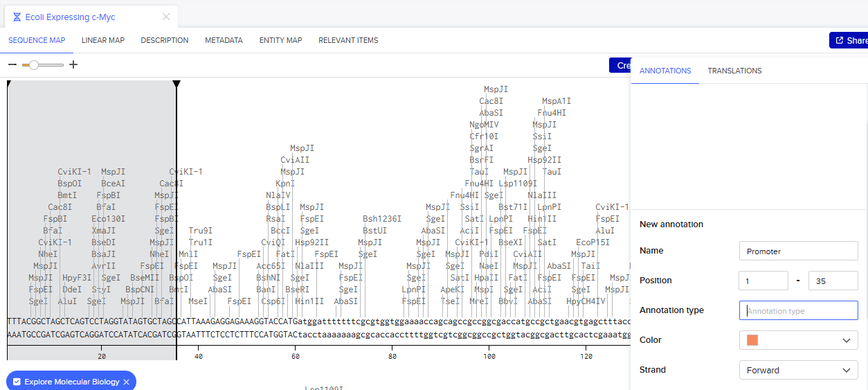Click the BsrFI enzyme label
This screenshot has height=390, width=868.
pos(482,160)
